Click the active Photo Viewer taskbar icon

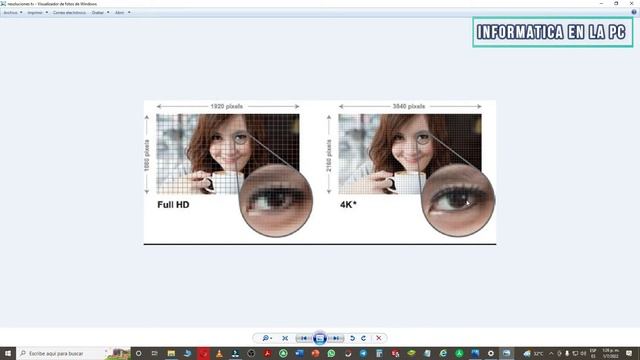pyautogui.click(x=507, y=353)
